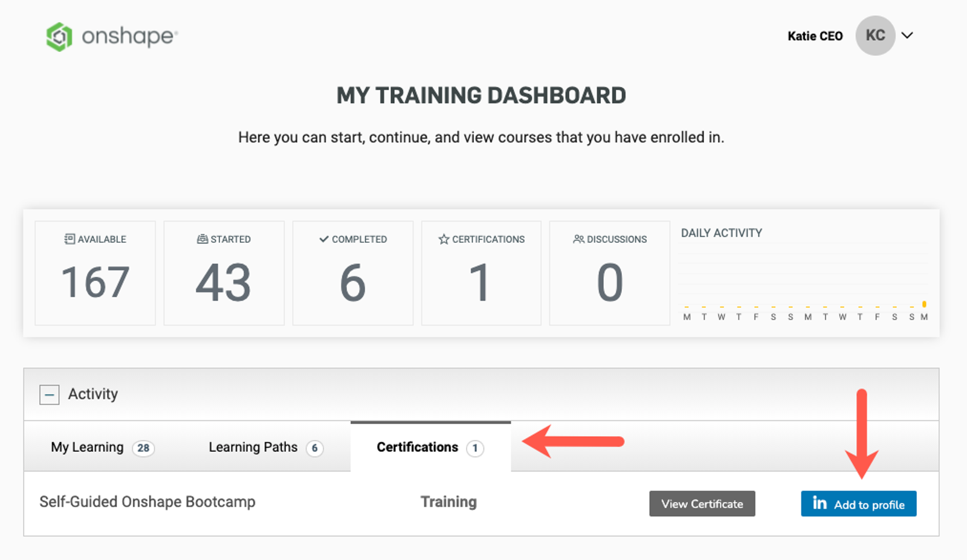Click the yellow daily activity bar

[923, 304]
